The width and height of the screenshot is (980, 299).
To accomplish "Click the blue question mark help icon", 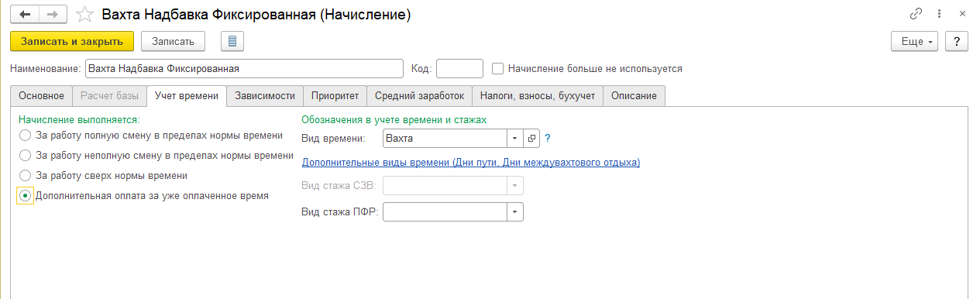I will (x=547, y=138).
